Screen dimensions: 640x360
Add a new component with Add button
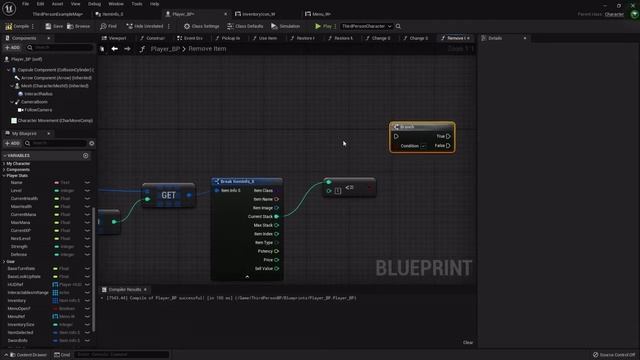(12, 48)
